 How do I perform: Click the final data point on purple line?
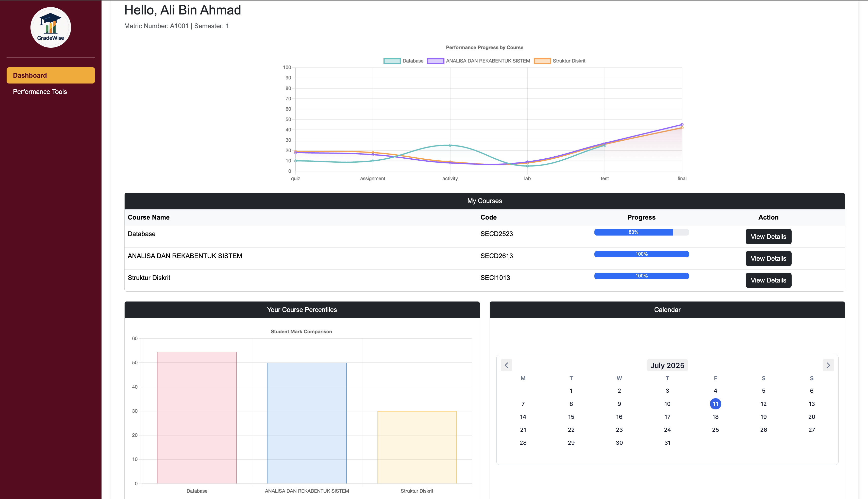tap(682, 125)
